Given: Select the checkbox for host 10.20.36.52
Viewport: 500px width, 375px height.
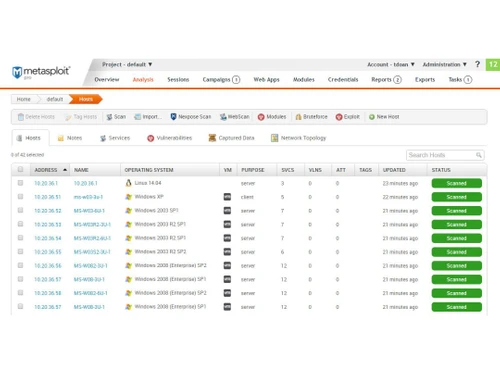Looking at the screenshot, I should (x=20, y=210).
